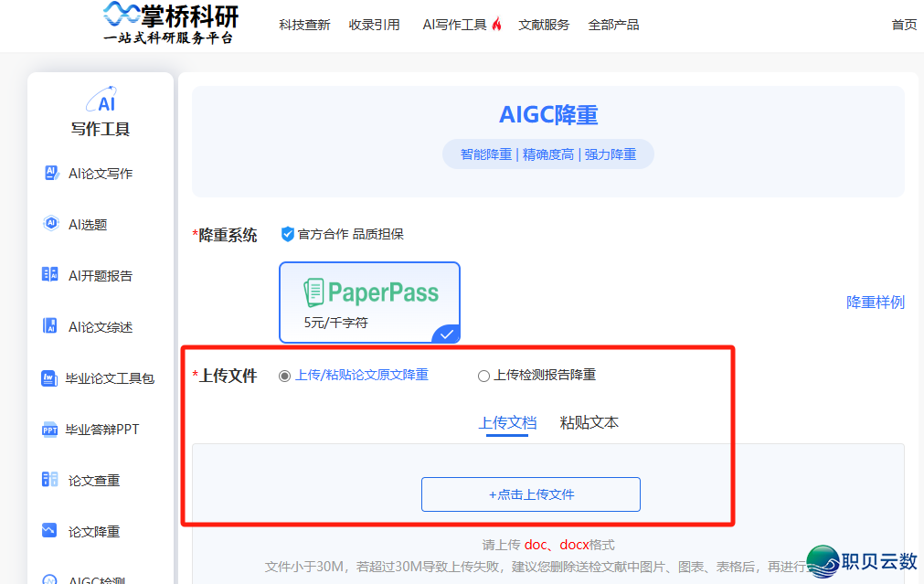Viewport: 924px width, 584px height.
Task: Click the 5元/千字符 price text
Action: 336,323
